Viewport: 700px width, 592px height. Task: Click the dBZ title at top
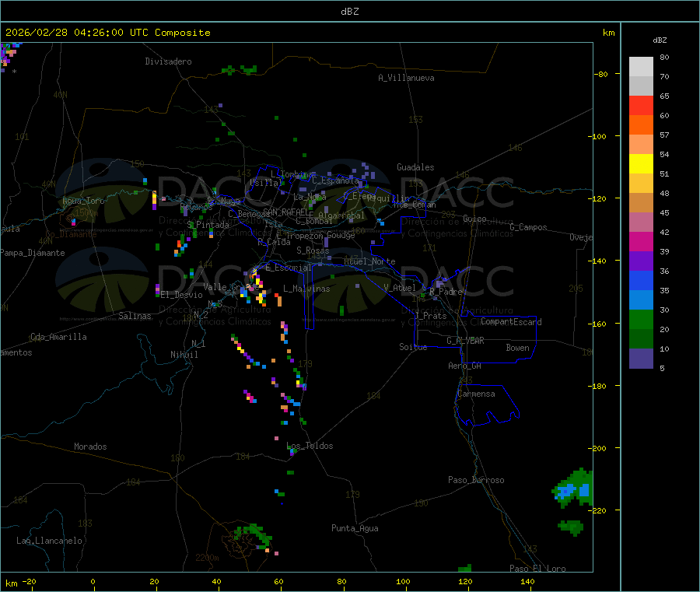coord(349,12)
